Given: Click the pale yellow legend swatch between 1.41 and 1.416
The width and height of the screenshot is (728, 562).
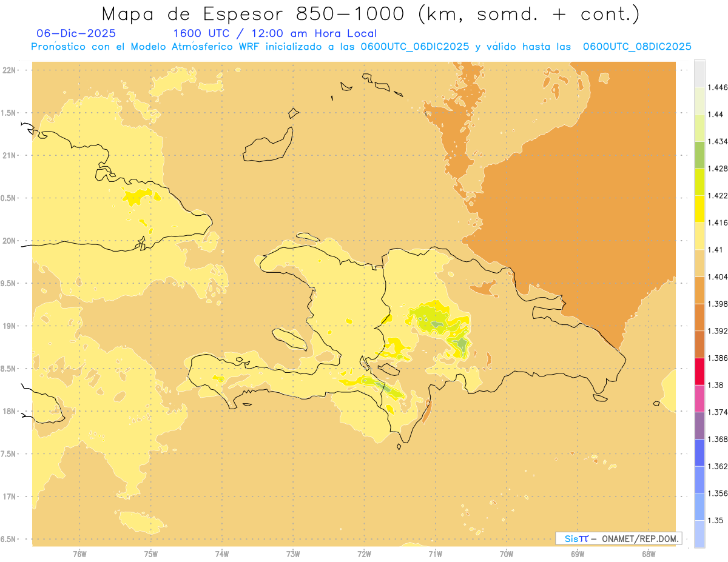Looking at the screenshot, I should [699, 236].
